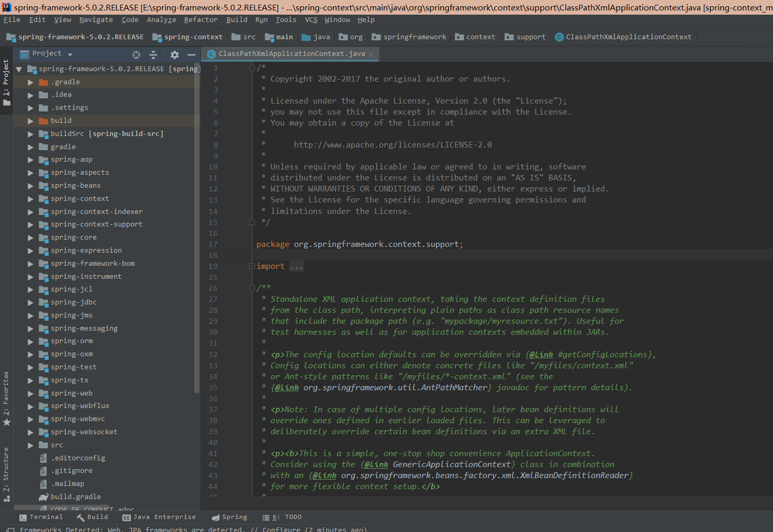
Task: Click the tool windows quick-access icon
Action: pos(10,529)
